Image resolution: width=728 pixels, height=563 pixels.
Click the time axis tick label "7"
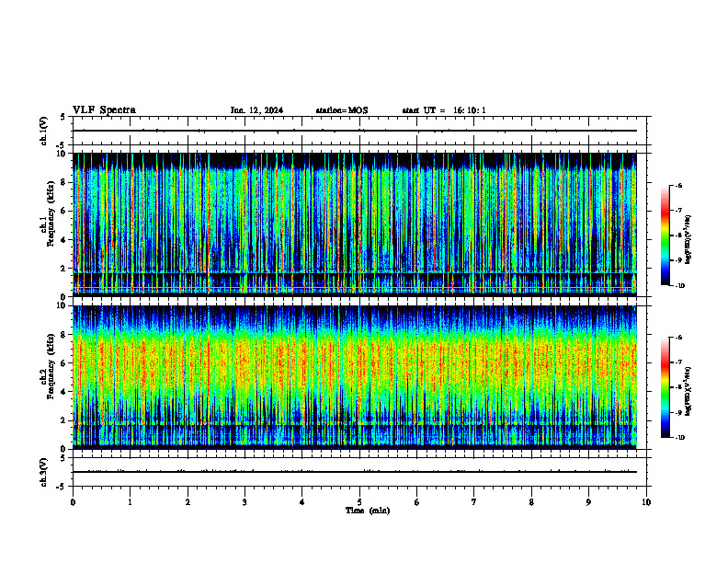[474, 502]
